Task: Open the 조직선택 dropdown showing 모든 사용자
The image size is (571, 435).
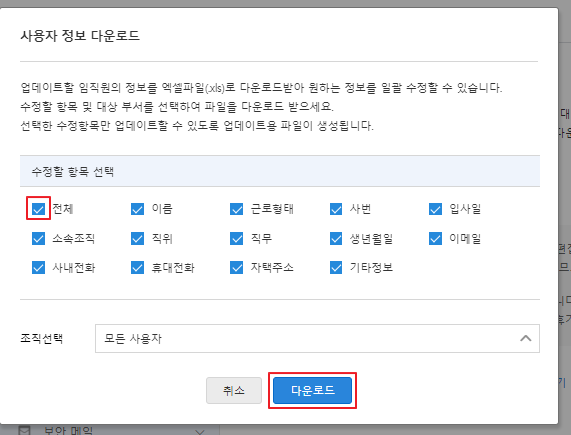Action: [x=317, y=339]
